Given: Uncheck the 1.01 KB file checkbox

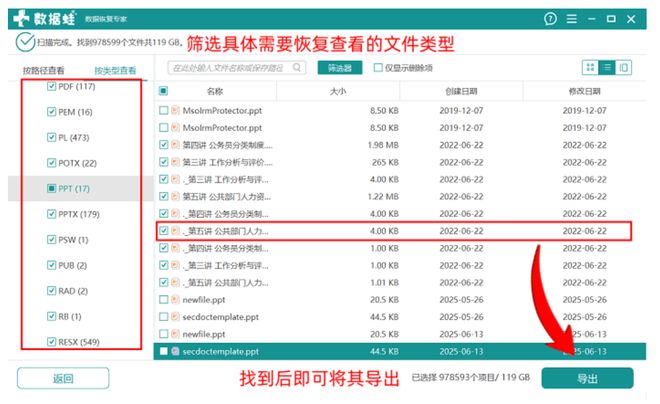Looking at the screenshot, I should coord(163,282).
